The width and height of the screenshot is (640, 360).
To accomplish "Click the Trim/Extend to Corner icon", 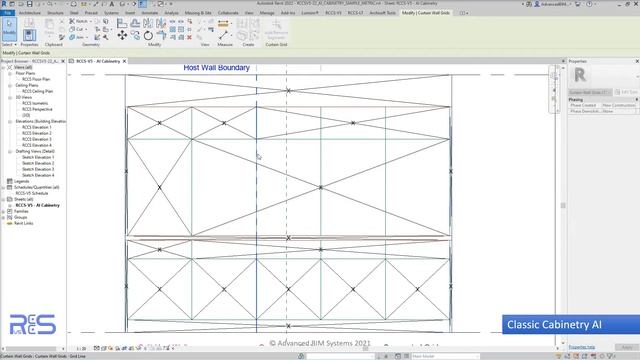I will 161,36.
